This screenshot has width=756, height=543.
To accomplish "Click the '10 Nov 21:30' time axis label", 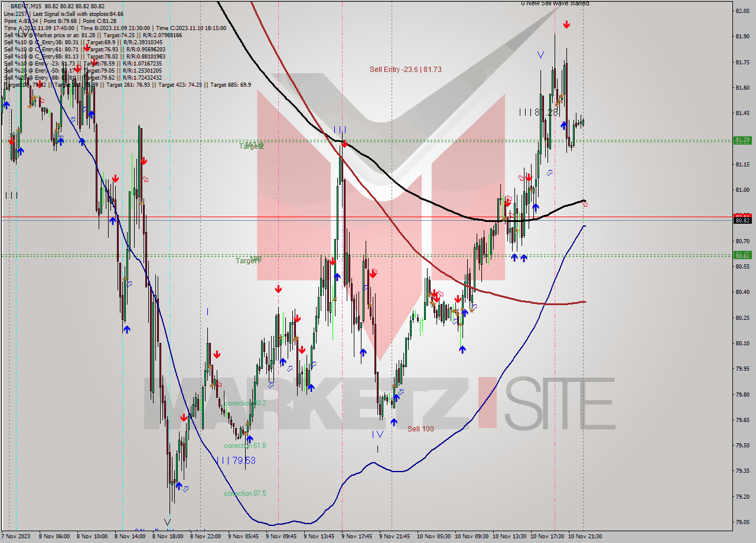I will click(x=585, y=537).
